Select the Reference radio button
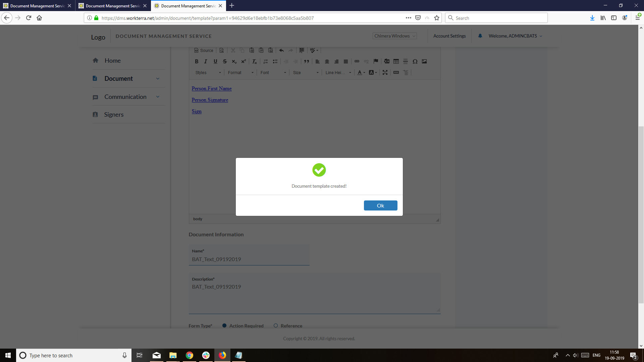Image resolution: width=644 pixels, height=362 pixels. pyautogui.click(x=276, y=325)
